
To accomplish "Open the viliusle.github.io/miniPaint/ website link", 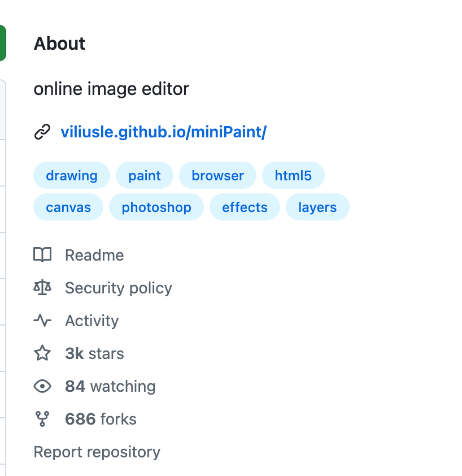I will pos(163,132).
